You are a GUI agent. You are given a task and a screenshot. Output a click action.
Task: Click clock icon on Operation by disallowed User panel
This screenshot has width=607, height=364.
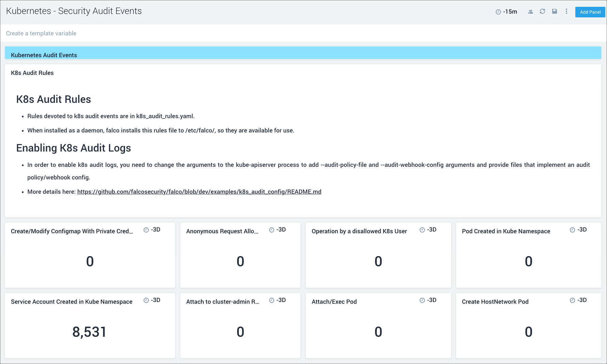tap(422, 230)
